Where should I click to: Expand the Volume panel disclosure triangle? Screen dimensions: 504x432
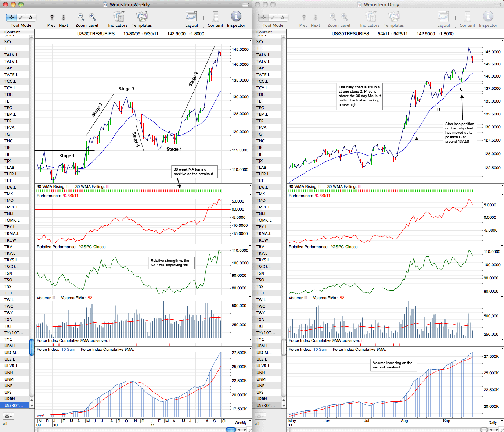[x=251, y=297]
